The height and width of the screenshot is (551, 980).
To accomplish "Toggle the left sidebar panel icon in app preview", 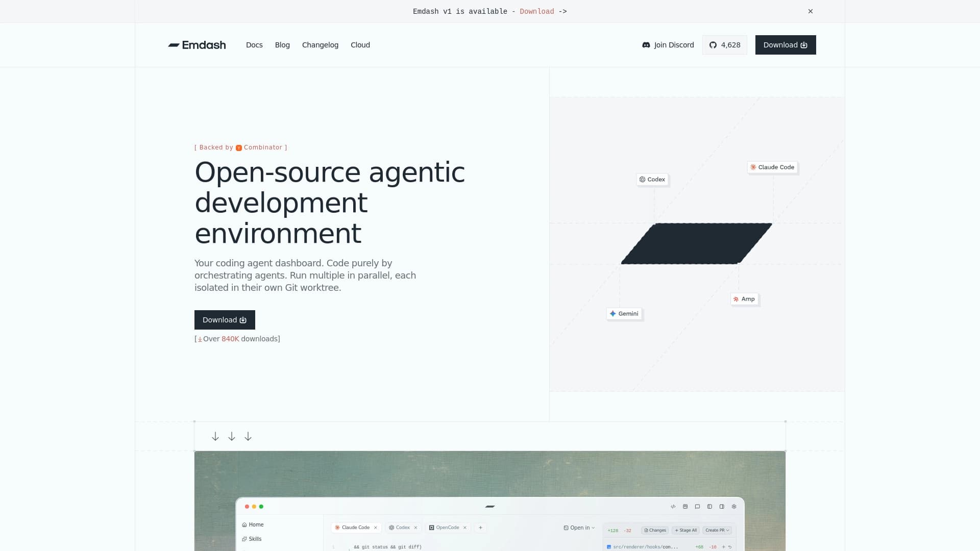I will click(x=709, y=507).
